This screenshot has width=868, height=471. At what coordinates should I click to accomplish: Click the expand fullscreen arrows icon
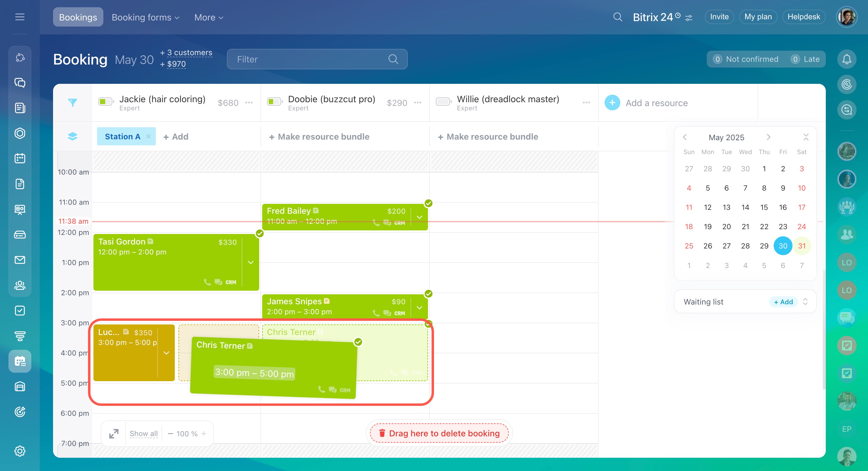pyautogui.click(x=114, y=434)
